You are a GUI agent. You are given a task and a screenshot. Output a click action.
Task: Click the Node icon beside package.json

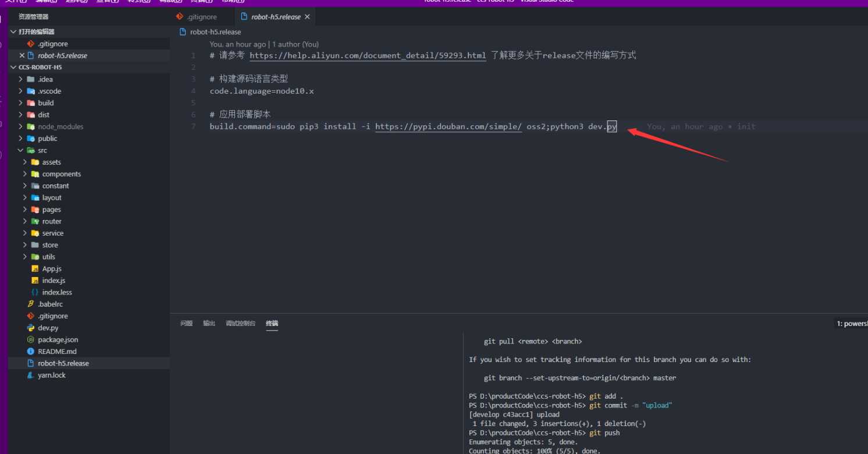click(x=31, y=339)
